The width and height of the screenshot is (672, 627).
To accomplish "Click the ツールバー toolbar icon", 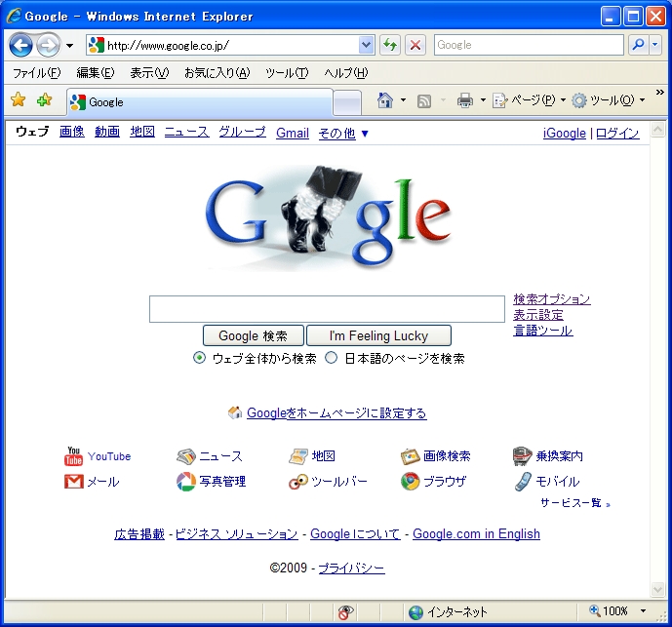I will (x=298, y=482).
